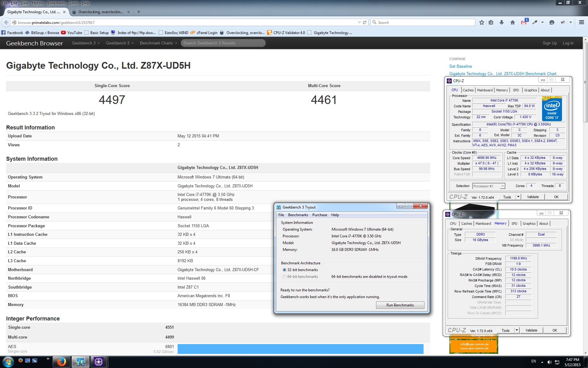Open the BitSoup :: Browse bookmark
Image resolution: width=588 pixels, height=368 pixels.
pyautogui.click(x=42, y=33)
